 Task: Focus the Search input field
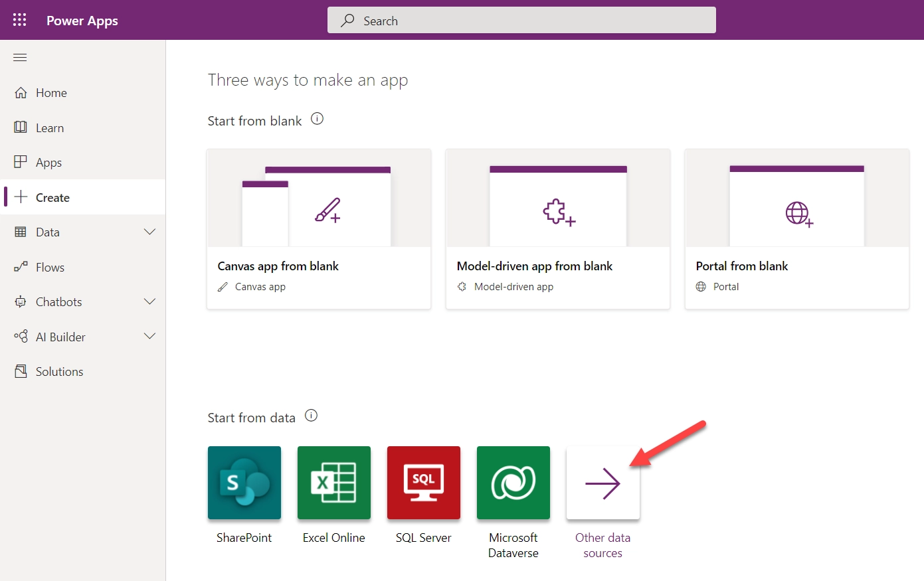[521, 20]
